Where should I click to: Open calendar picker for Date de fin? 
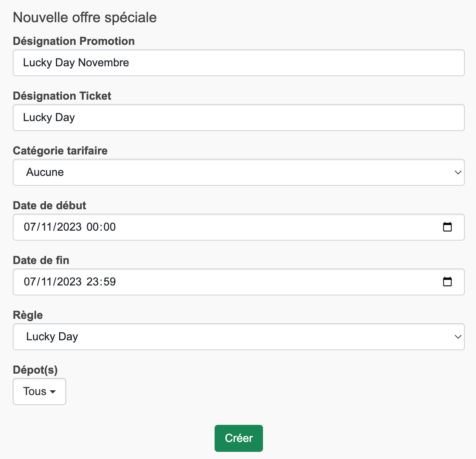click(x=447, y=282)
